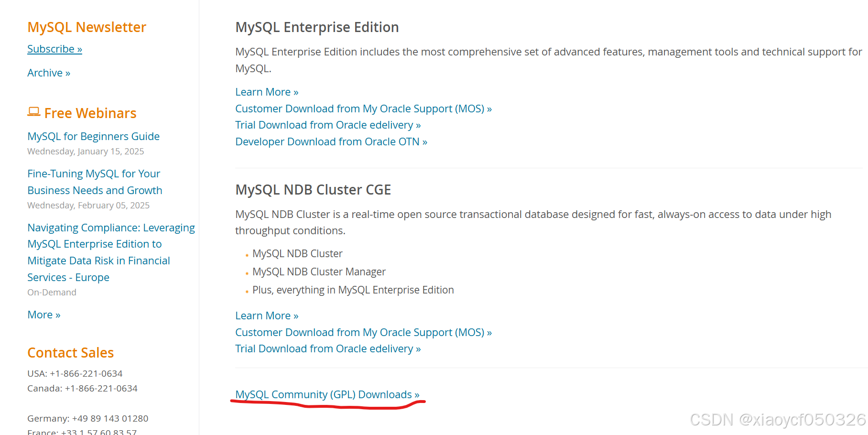Click the Subscribe newsletter link
868x435 pixels.
54,49
